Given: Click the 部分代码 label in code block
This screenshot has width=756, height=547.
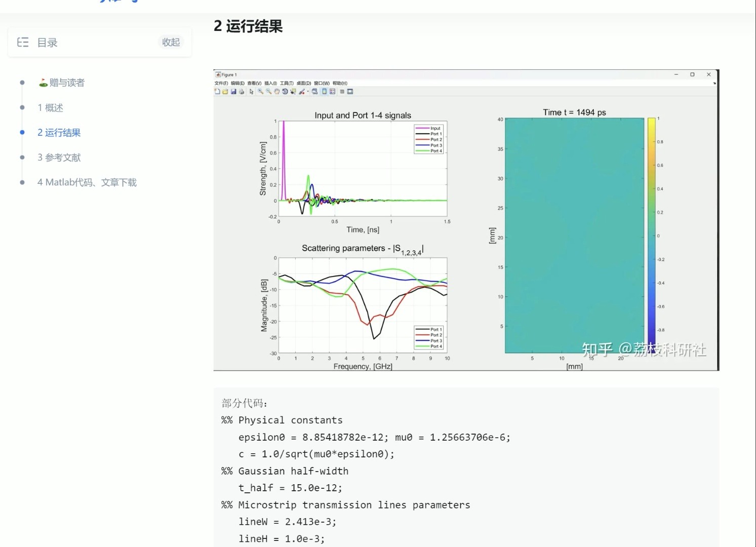Looking at the screenshot, I should pyautogui.click(x=244, y=403).
